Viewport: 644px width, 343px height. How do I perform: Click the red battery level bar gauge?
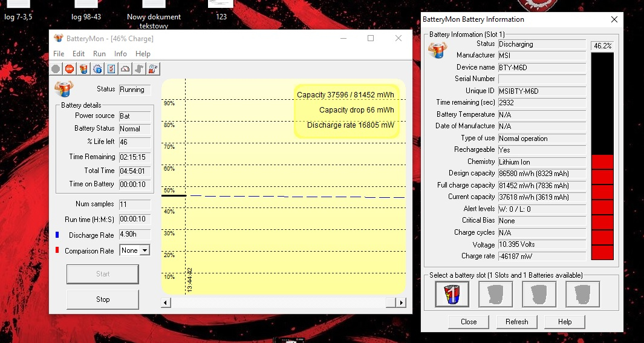[x=602, y=156]
